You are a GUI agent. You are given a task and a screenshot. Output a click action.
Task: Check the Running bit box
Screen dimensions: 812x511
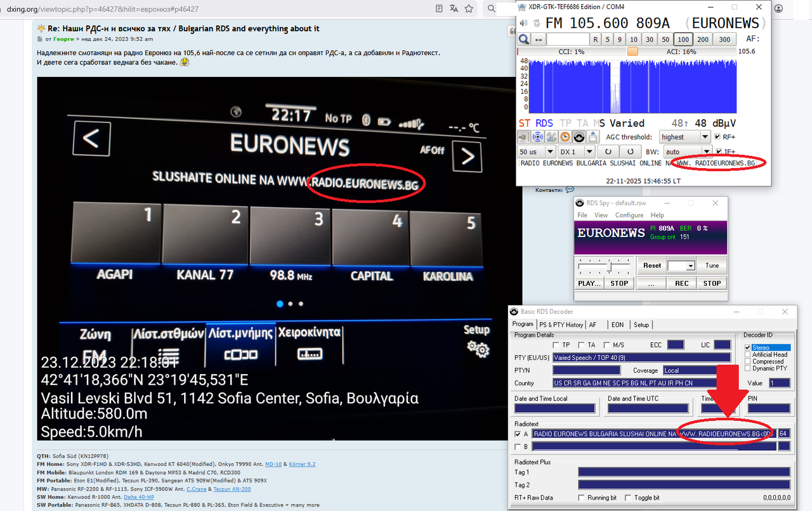coord(582,498)
